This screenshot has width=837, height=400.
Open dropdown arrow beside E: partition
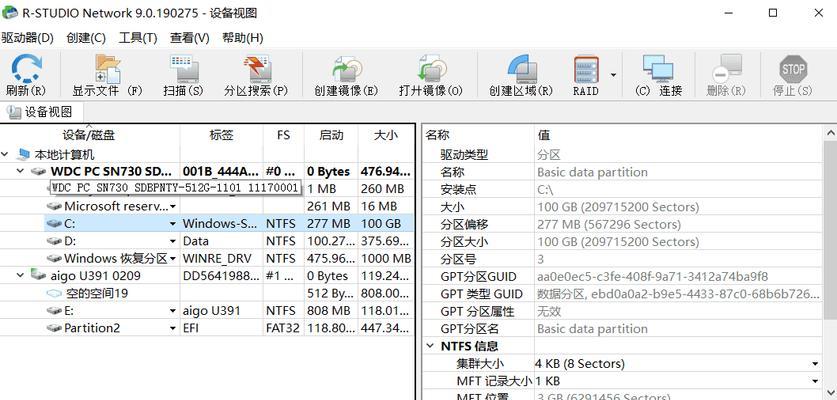pyautogui.click(x=172, y=311)
